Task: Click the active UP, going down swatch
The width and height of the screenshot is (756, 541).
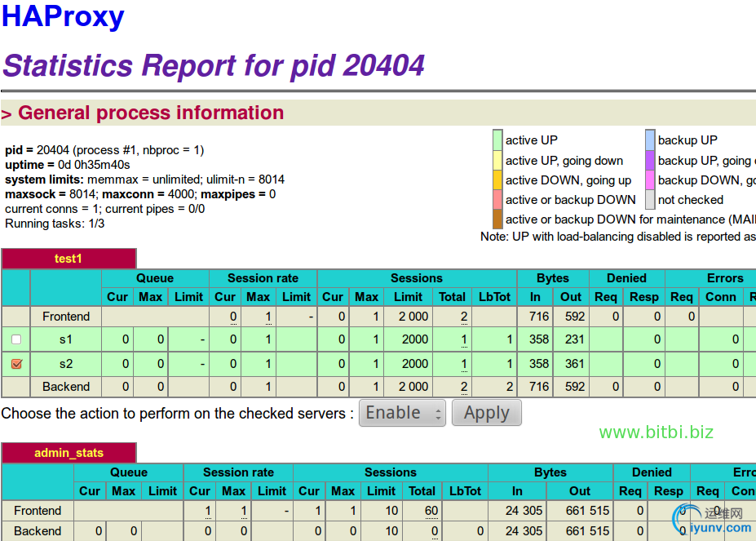Action: point(497,160)
